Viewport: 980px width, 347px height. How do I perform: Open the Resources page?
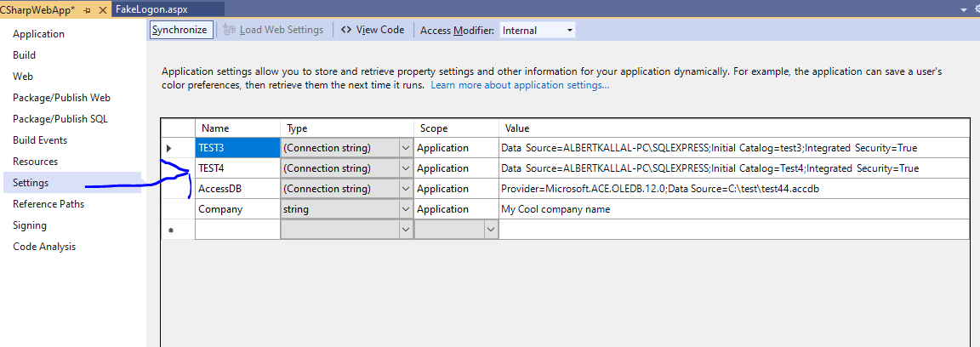(36, 162)
